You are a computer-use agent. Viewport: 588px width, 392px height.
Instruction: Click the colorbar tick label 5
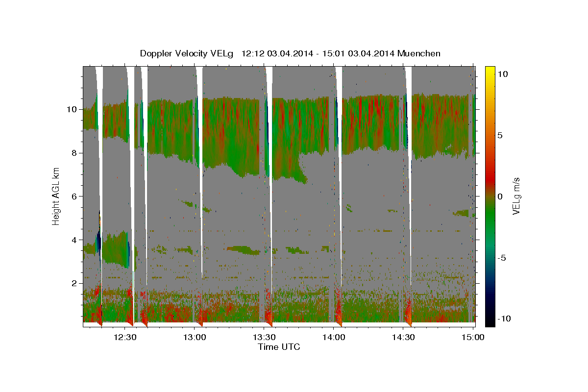(501, 135)
